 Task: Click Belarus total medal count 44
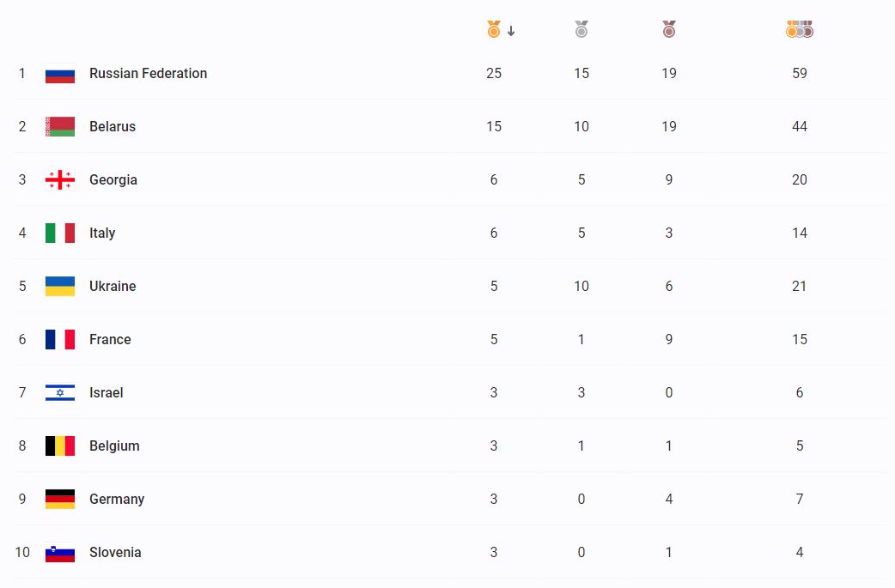pos(800,127)
